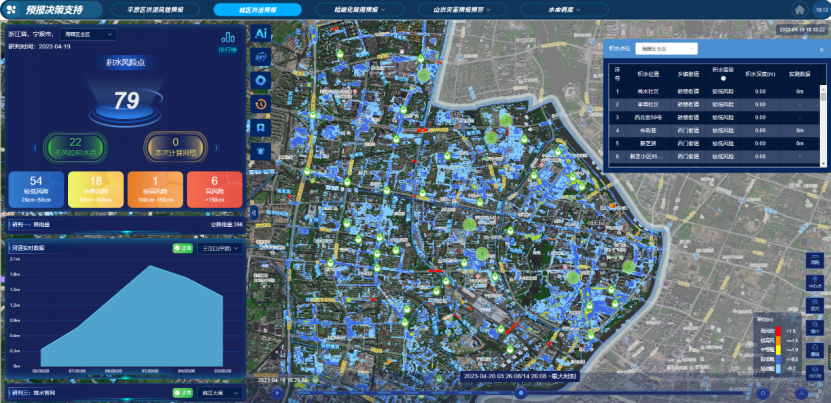Click the center-point tool (中心点)
The height and width of the screenshot is (403, 831).
click(815, 283)
